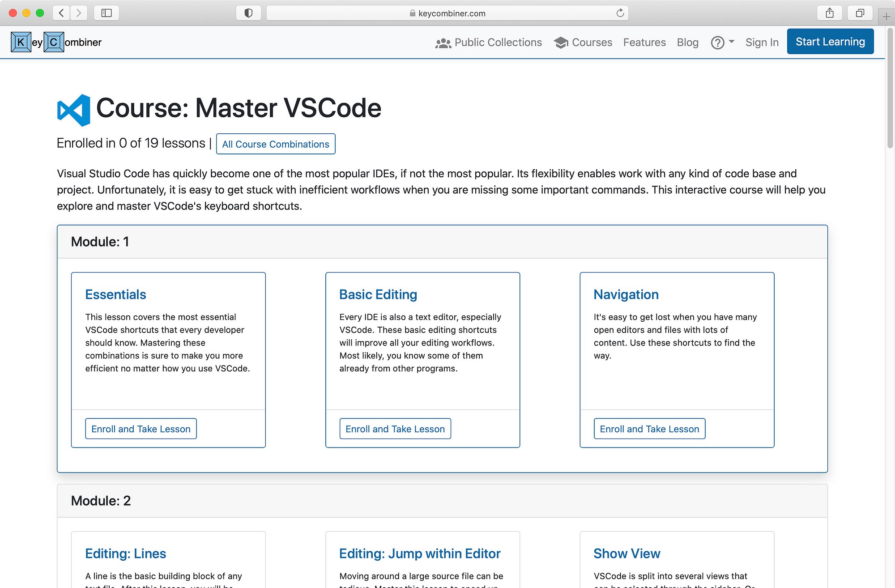895x588 pixels.
Task: Open Public Collections menu item
Action: (489, 43)
